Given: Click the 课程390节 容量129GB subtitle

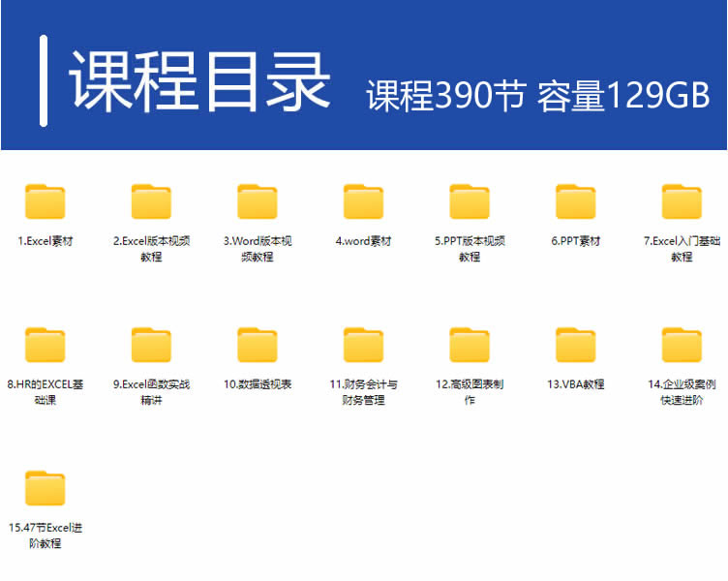Looking at the screenshot, I should click(538, 95).
